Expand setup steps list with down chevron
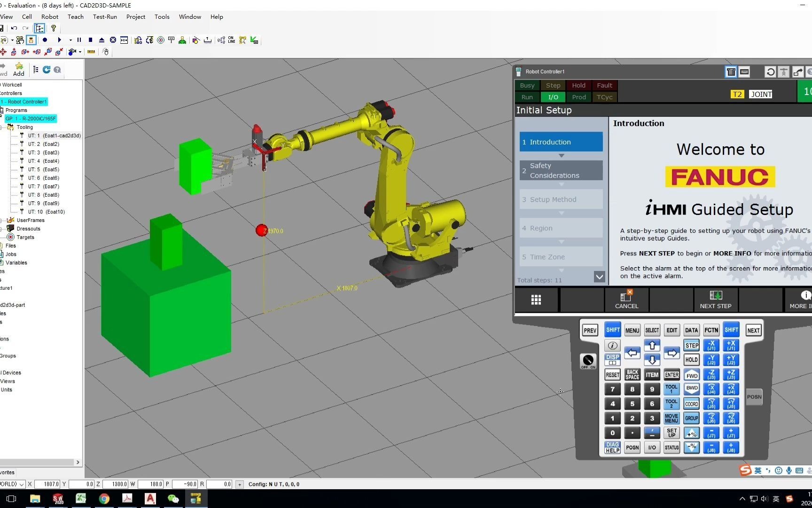Viewport: 812px width, 508px height. tap(599, 277)
